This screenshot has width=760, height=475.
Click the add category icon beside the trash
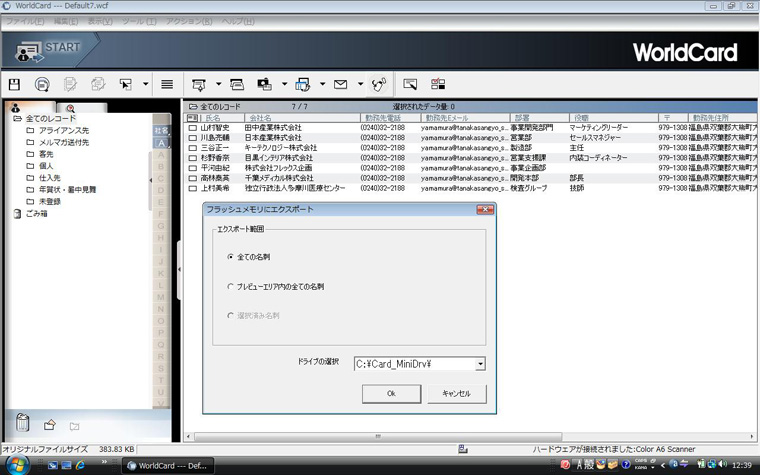pyautogui.click(x=49, y=426)
